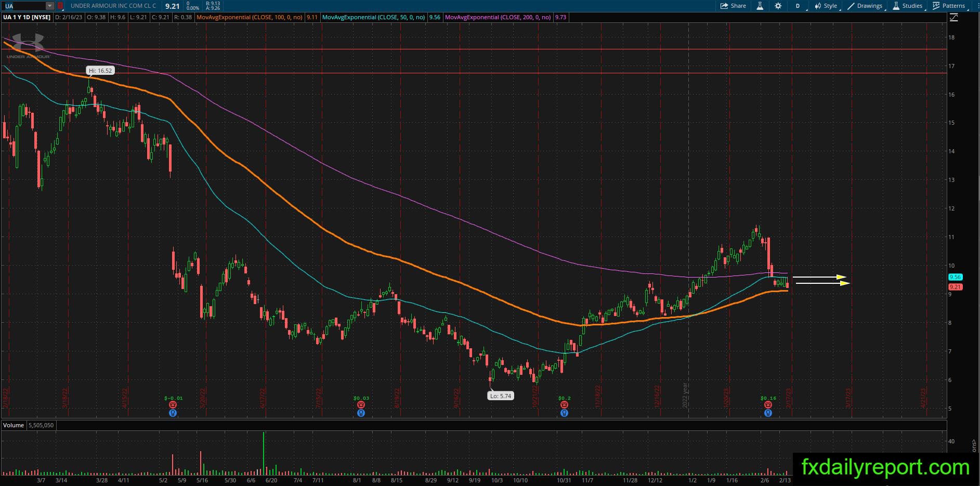Click the 3/17/23 expiration date marker
Viewport: 980px width, 486px height.
coord(849,399)
